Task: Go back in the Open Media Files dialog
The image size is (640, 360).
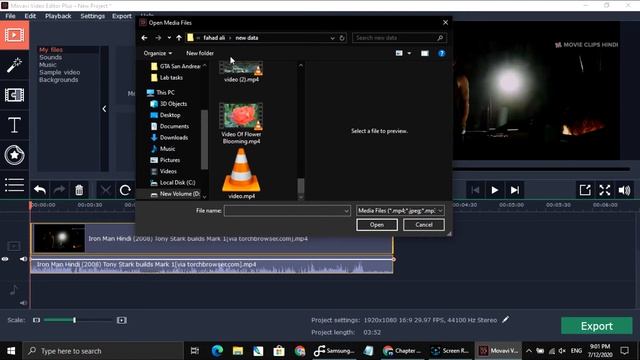Action: point(144,38)
